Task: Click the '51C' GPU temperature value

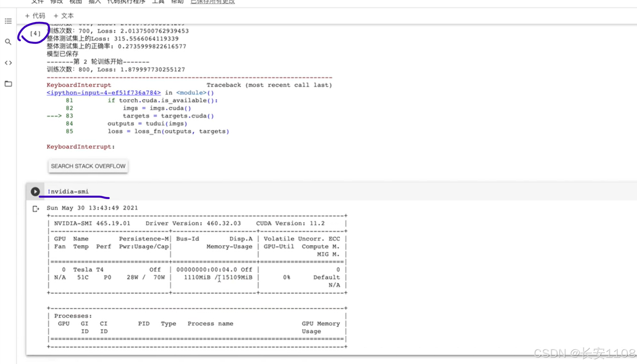Action: point(83,277)
